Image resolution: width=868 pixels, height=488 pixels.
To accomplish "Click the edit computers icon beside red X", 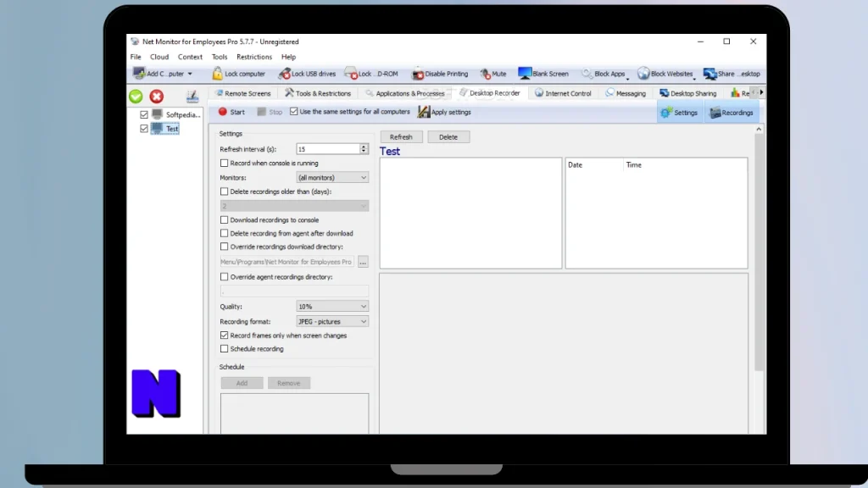I will [192, 97].
